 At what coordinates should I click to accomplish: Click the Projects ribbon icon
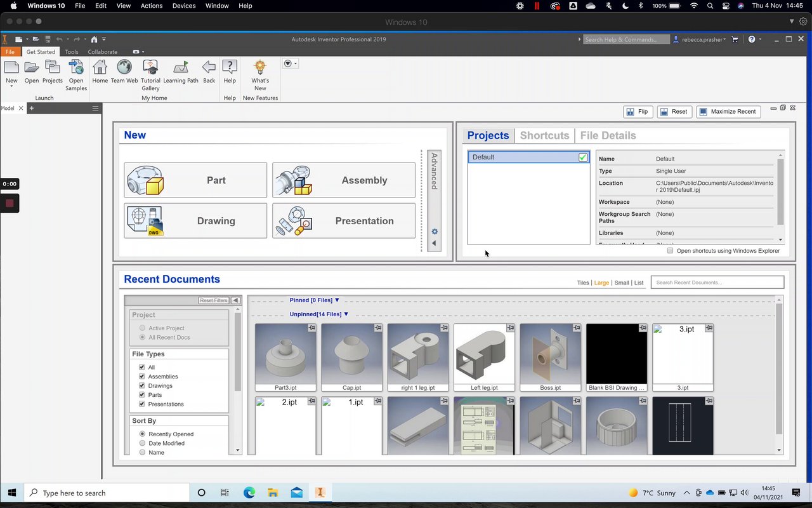tap(53, 68)
